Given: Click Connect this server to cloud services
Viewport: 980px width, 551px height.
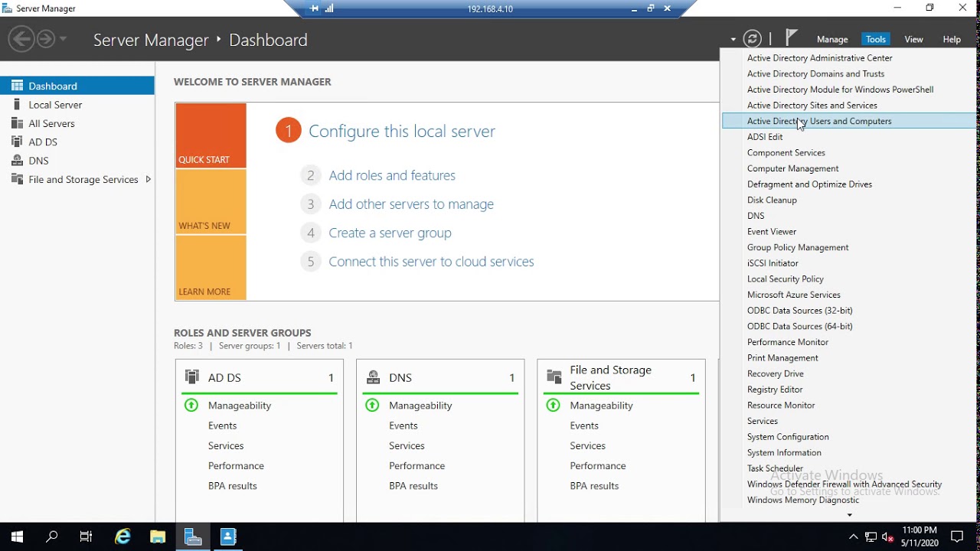Looking at the screenshot, I should (x=431, y=262).
